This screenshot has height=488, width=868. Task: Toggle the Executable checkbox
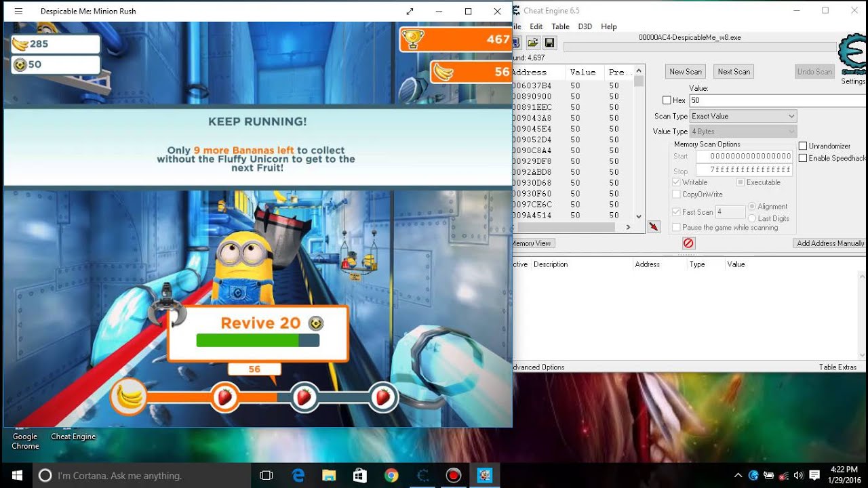click(x=741, y=182)
